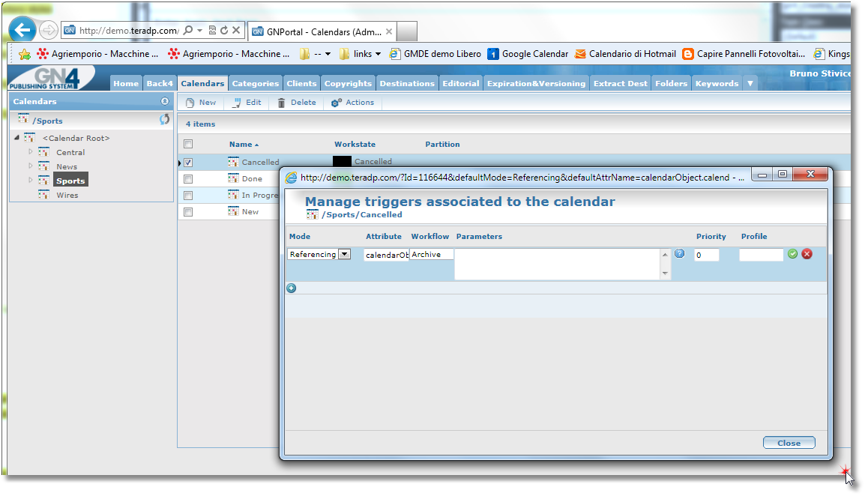Screen dimensions: 868x496
Task: Close the trigger management dialog
Action: tap(789, 443)
